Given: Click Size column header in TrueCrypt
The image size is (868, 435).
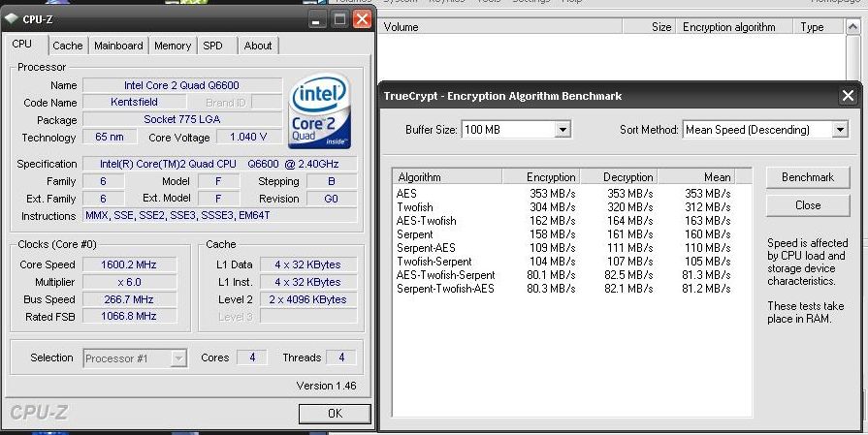Looking at the screenshot, I should pyautogui.click(x=650, y=27).
